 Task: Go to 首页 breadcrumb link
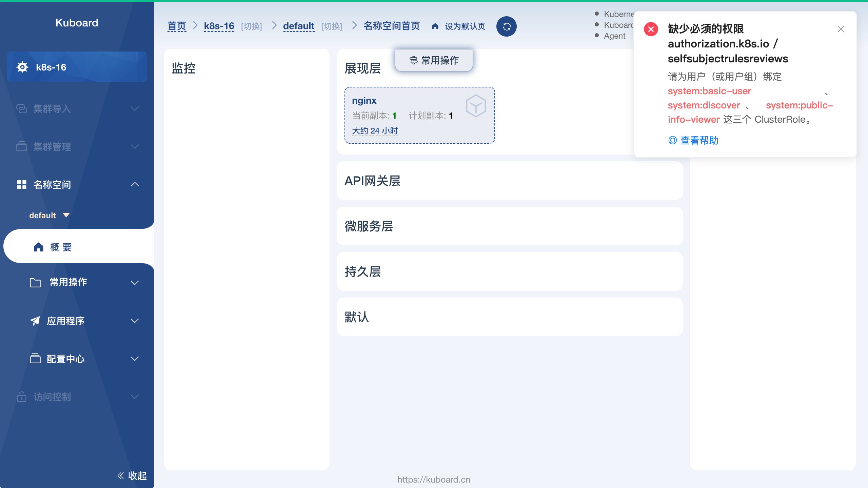pyautogui.click(x=177, y=26)
